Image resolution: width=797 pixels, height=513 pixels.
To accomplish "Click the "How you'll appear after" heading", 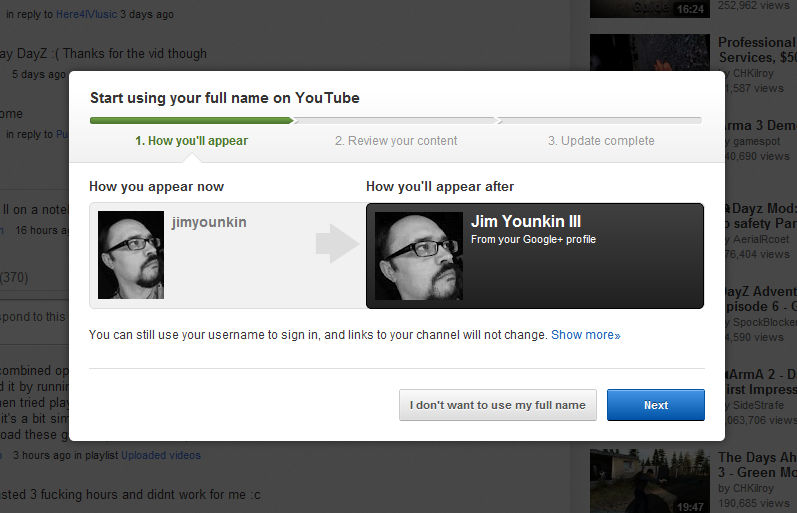I will (440, 187).
